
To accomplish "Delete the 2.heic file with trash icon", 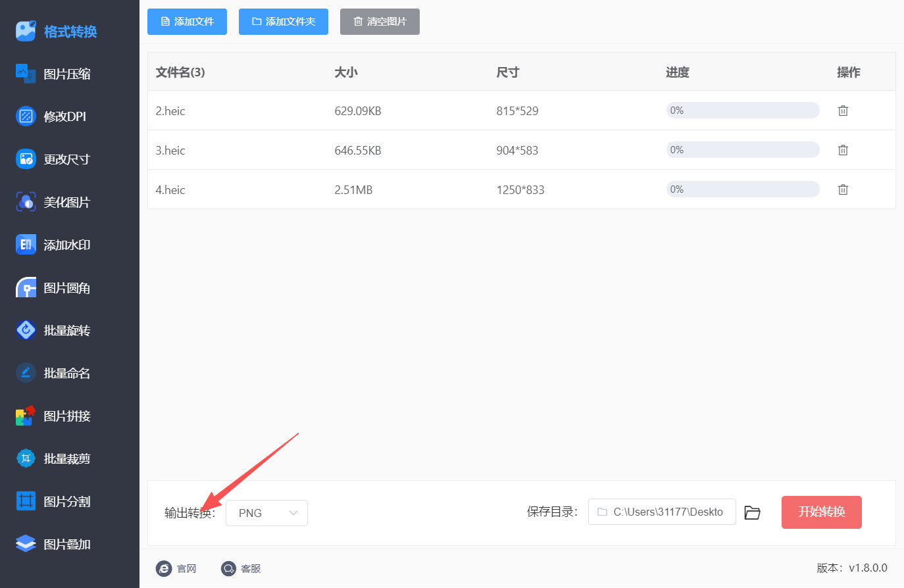I will 843,110.
